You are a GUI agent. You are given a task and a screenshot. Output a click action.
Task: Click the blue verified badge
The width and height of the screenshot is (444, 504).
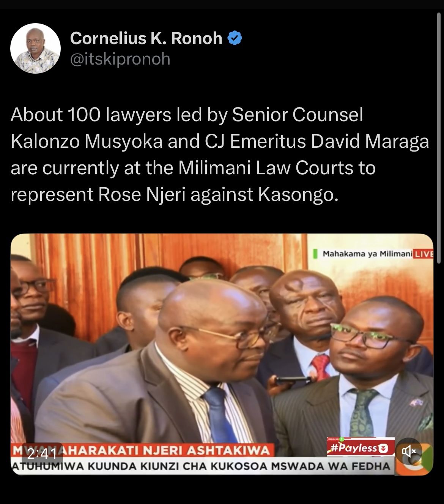pos(235,38)
